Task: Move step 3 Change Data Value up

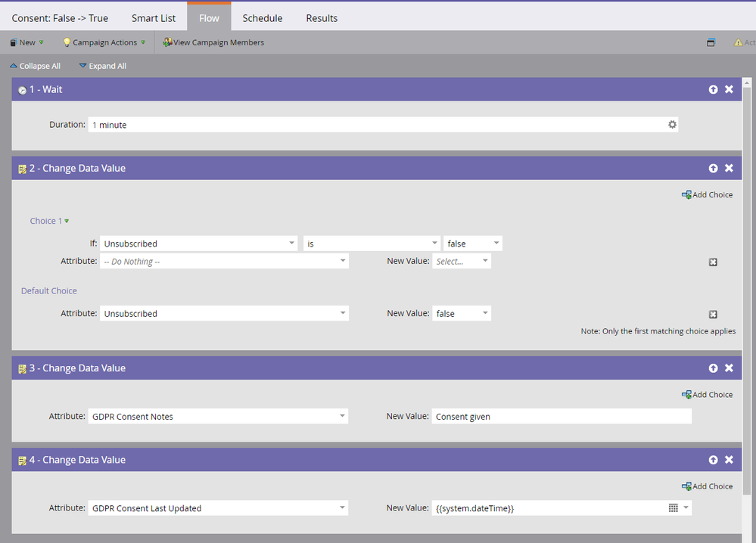Action: [713, 368]
